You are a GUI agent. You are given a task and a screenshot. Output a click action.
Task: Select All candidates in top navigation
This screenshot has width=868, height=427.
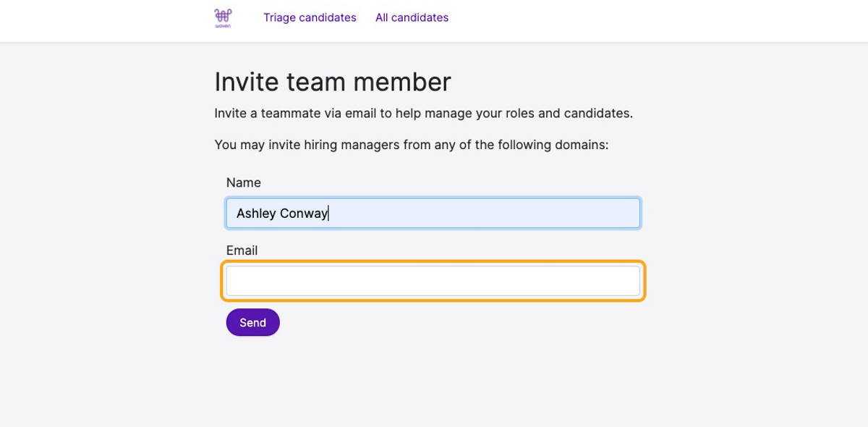click(x=412, y=17)
